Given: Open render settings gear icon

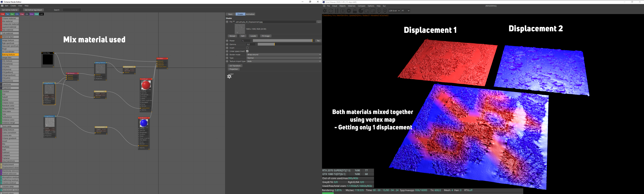Looking at the screenshot, I should point(349,11).
